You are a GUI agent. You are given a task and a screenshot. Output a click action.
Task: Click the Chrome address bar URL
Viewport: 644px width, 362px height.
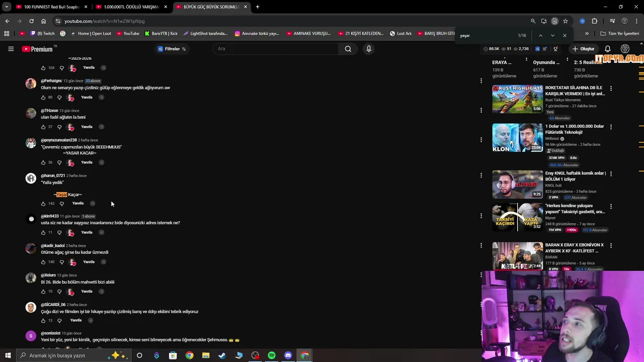click(x=104, y=21)
